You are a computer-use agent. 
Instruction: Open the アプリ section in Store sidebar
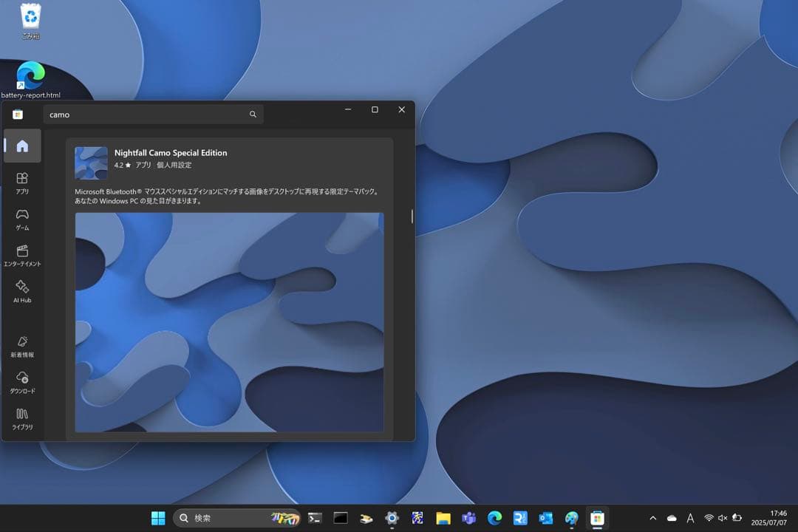[x=22, y=183]
